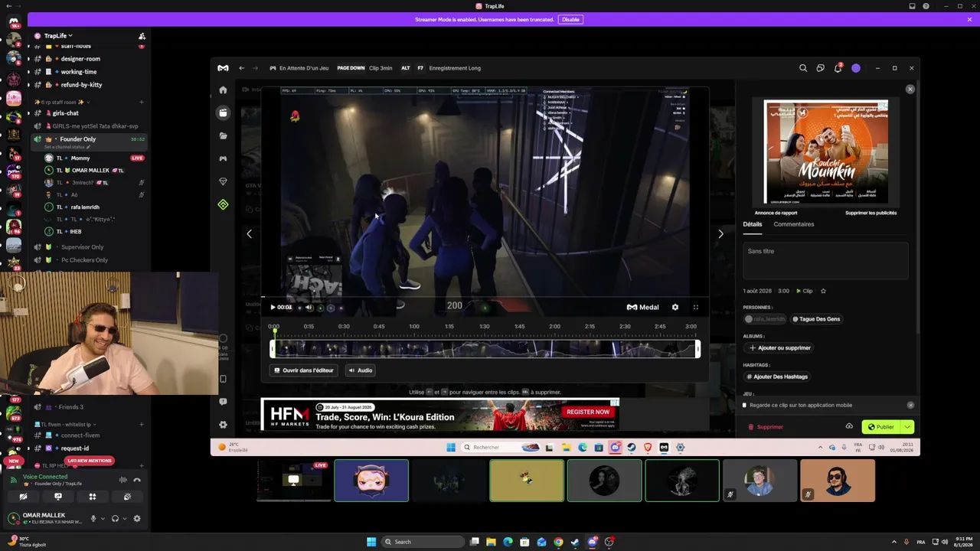Image resolution: width=980 pixels, height=551 pixels.
Task: Click the cloud upload icon beside Publier
Action: coord(849,426)
